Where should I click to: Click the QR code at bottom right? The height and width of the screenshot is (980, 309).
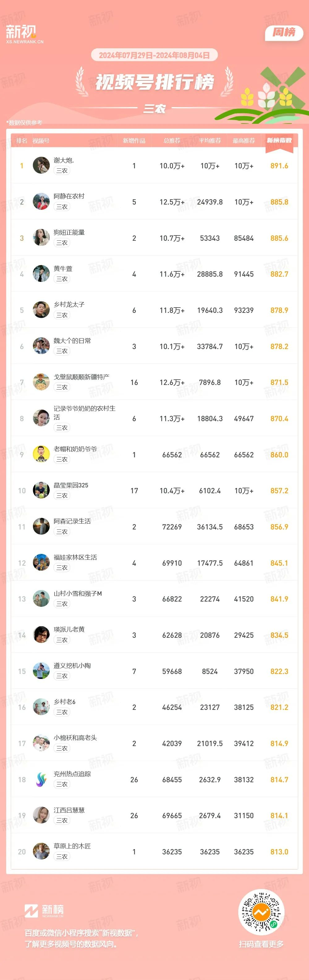coord(261,912)
